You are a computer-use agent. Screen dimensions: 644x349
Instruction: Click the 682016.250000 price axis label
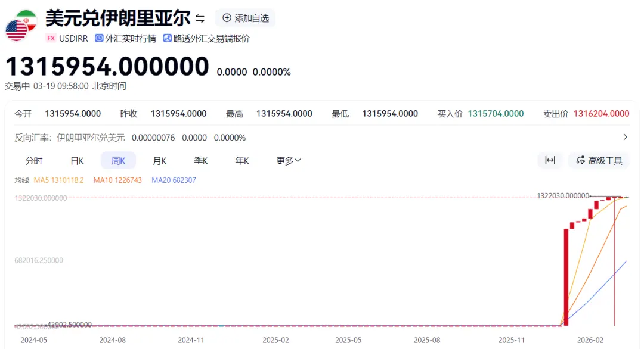click(39, 260)
